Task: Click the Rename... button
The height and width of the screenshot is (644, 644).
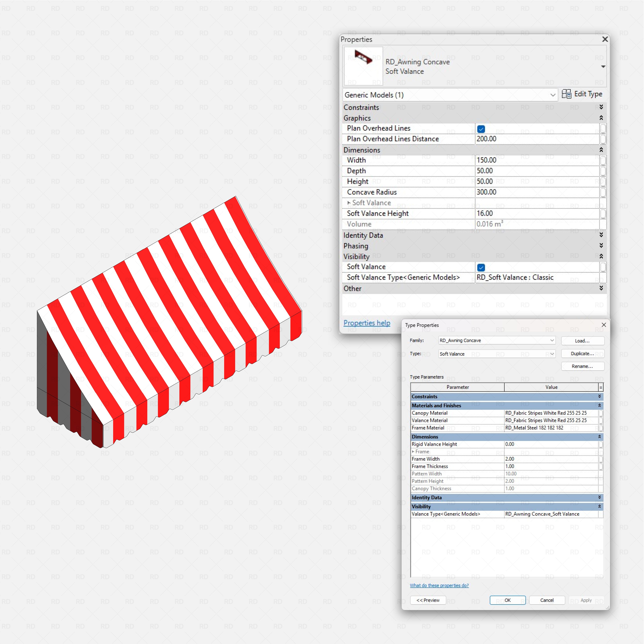Action: click(583, 366)
